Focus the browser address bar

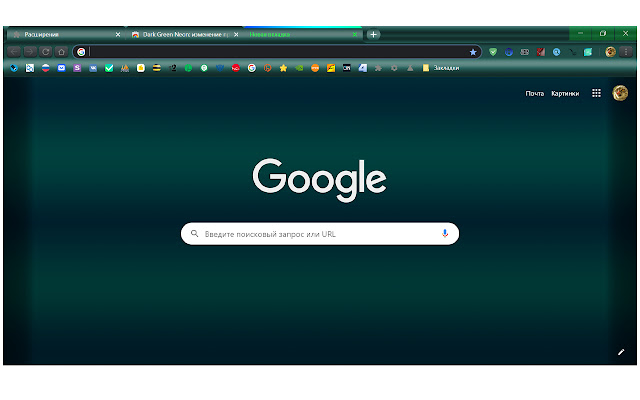point(278,52)
